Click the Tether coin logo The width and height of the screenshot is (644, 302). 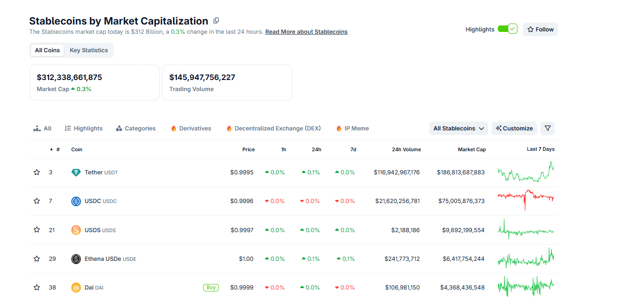click(76, 172)
